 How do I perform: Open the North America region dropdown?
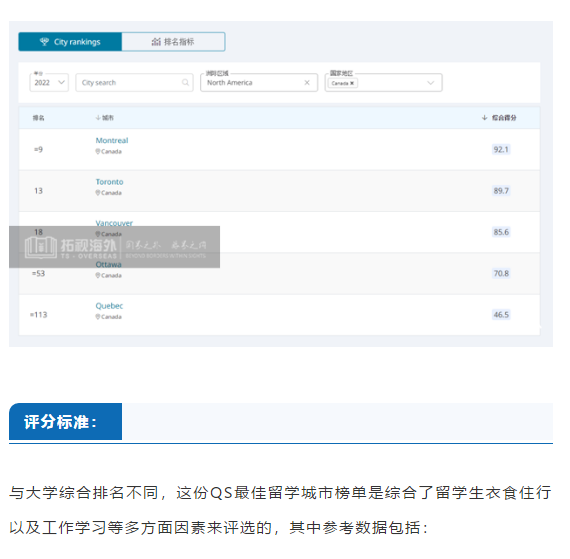[259, 83]
